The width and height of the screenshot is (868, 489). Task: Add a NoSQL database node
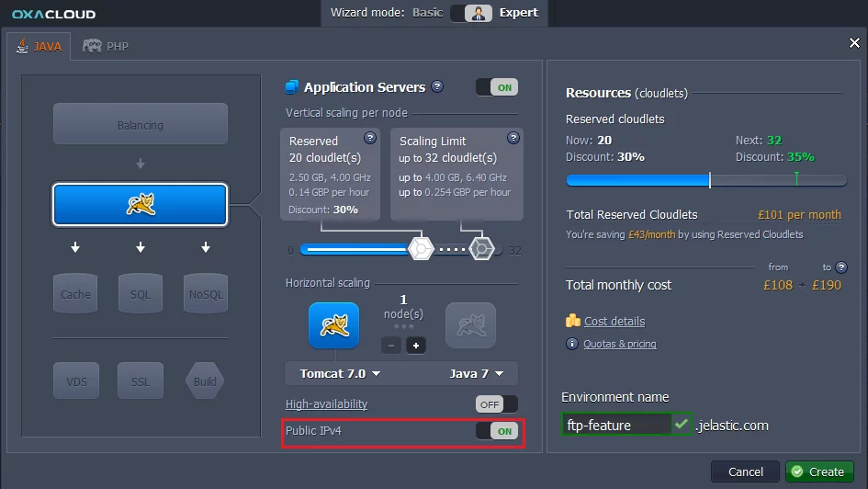[206, 293]
